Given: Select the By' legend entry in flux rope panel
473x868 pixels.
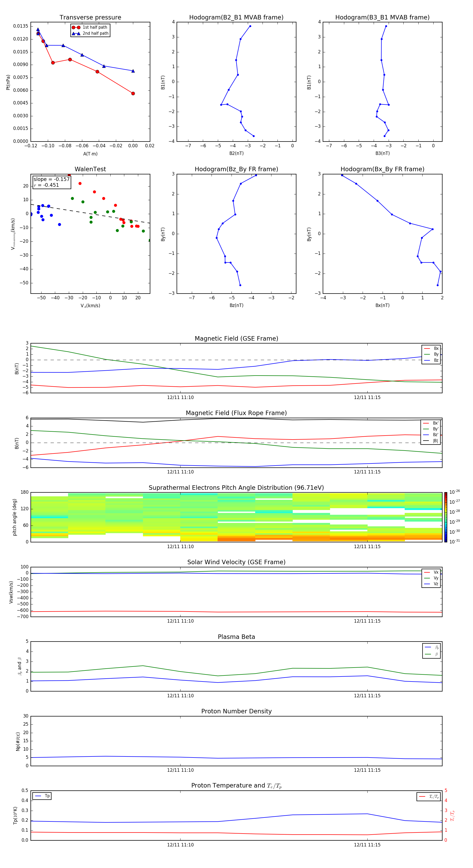Looking at the screenshot, I should [x=431, y=429].
